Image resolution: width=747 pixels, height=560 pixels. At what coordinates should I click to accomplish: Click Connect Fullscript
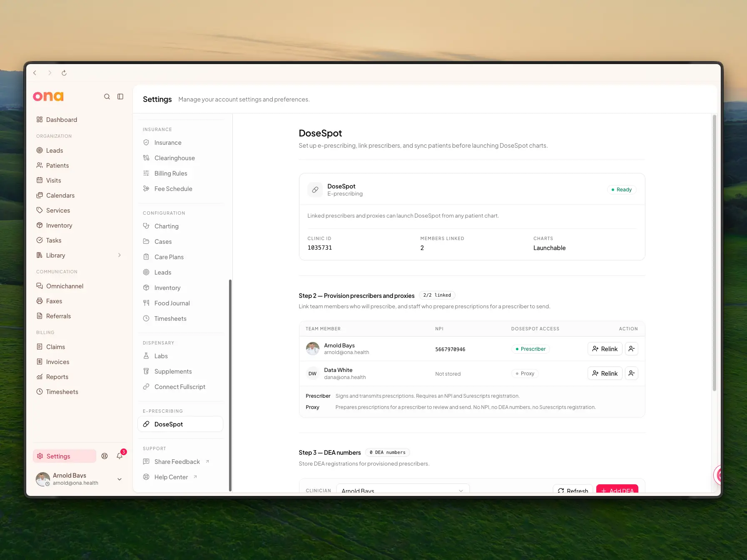tap(180, 387)
